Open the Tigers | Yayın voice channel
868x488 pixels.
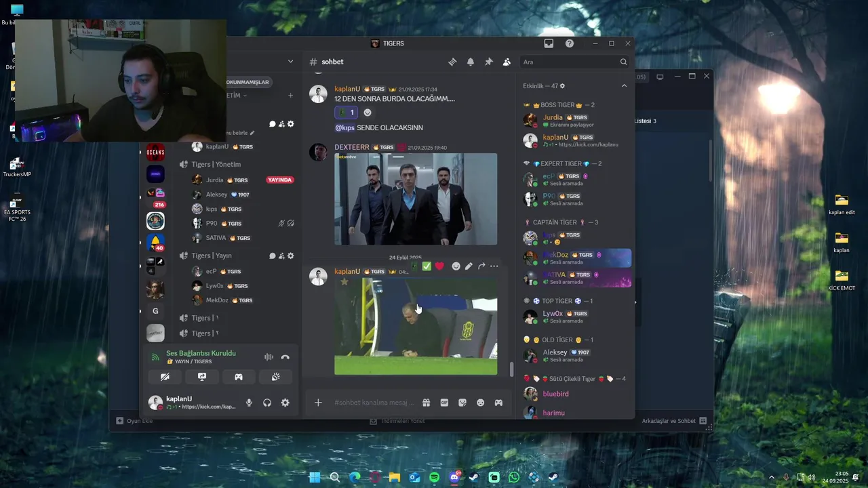[x=211, y=256]
